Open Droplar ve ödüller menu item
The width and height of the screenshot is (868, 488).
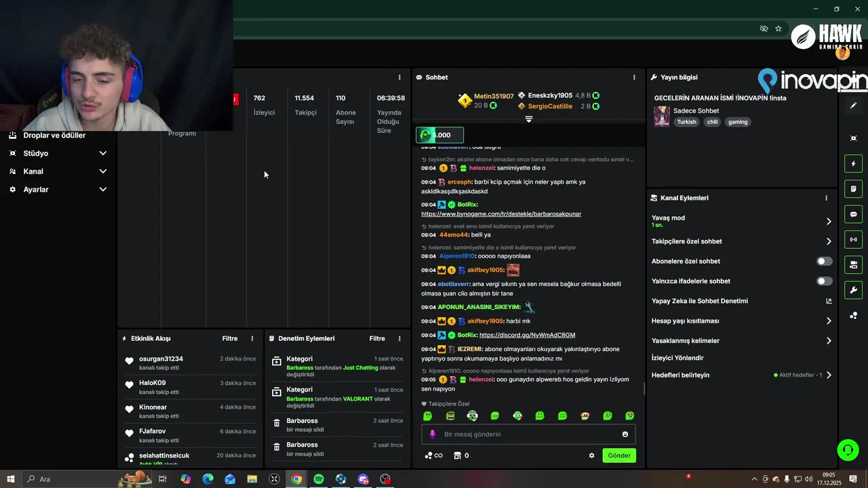pyautogui.click(x=54, y=135)
